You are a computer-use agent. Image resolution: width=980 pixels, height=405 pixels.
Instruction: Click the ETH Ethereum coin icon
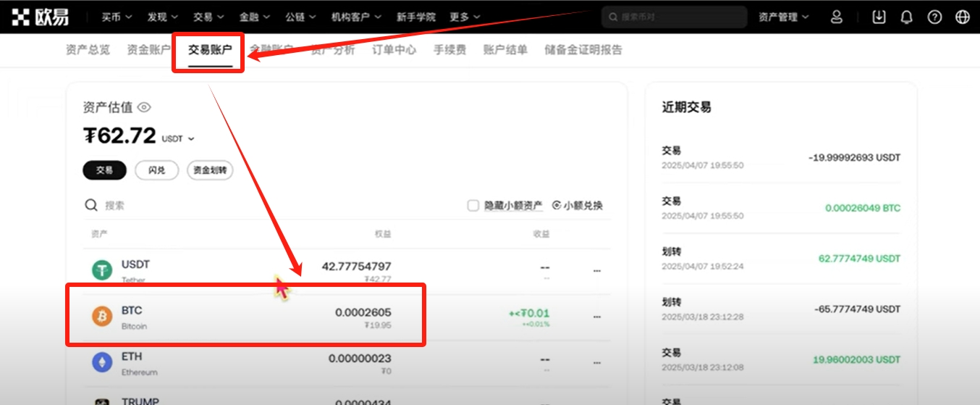tap(102, 362)
